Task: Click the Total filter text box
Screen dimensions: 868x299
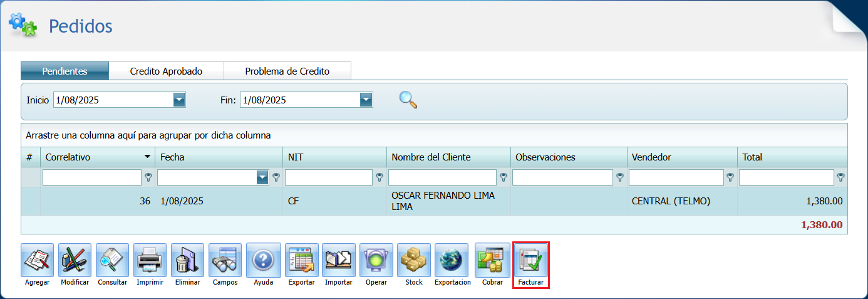Action: (x=787, y=177)
